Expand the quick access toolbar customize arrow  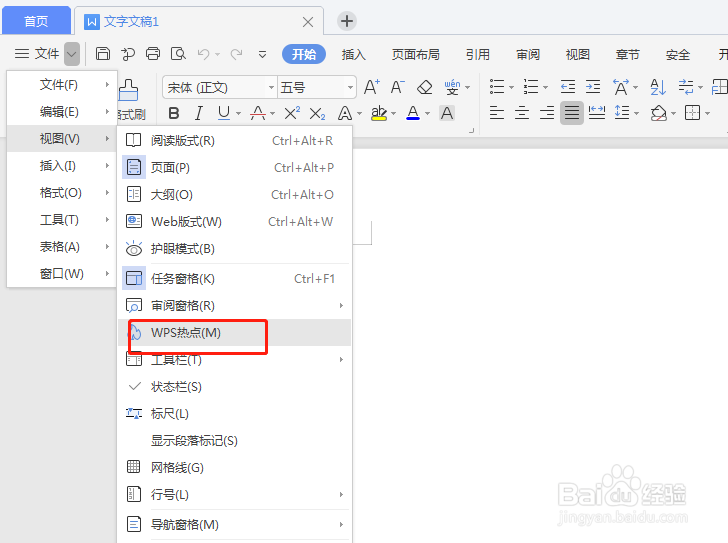pyautogui.click(x=262, y=55)
